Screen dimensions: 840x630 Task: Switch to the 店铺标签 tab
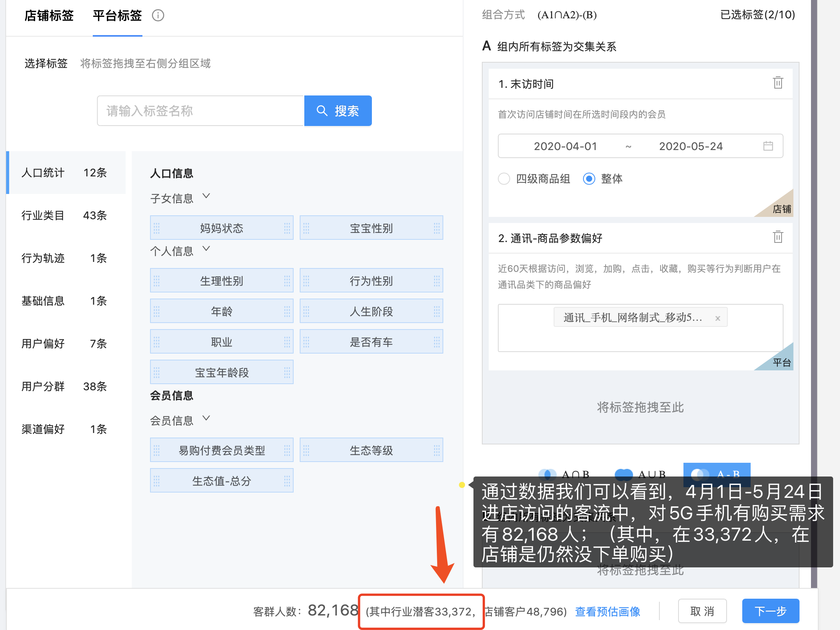coord(49,16)
